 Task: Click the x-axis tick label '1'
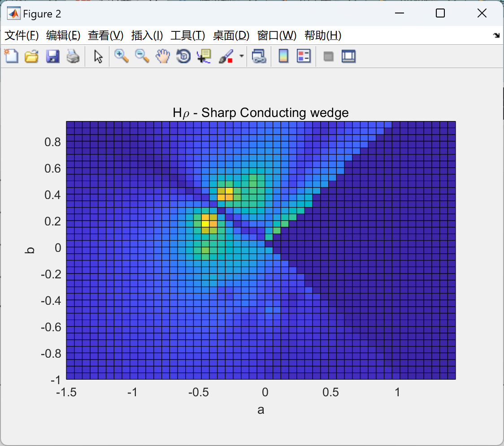(397, 392)
